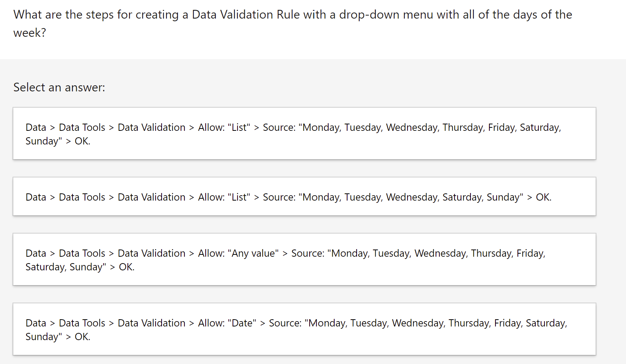Click "Thursday, Friday," in the Any value answer
This screenshot has height=364, width=626.
[x=508, y=253]
